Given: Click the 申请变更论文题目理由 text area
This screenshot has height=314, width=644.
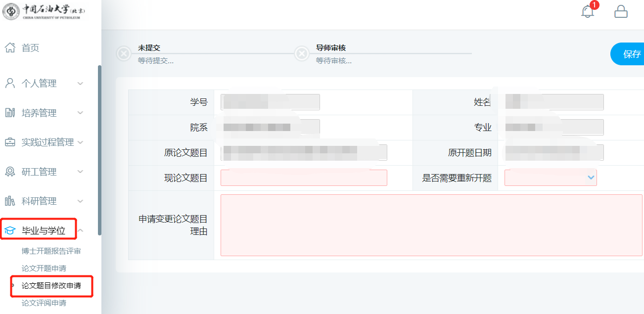Looking at the screenshot, I should tap(431, 225).
